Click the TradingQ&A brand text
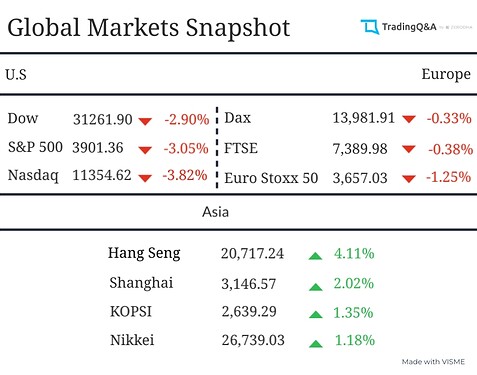 pos(409,27)
